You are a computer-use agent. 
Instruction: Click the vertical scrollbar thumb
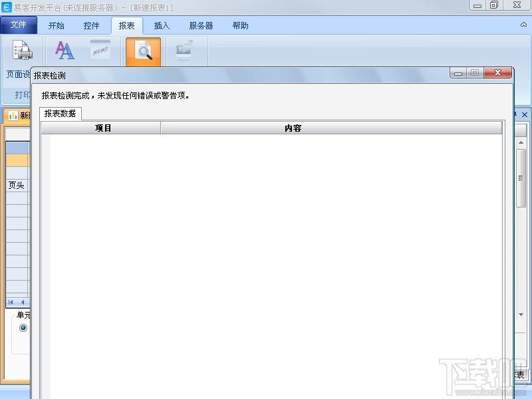(521, 178)
